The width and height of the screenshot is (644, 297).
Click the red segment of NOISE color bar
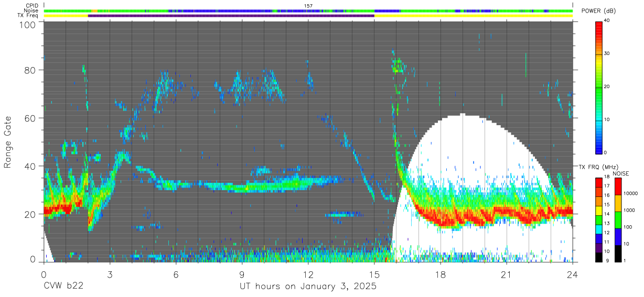coord(618,186)
